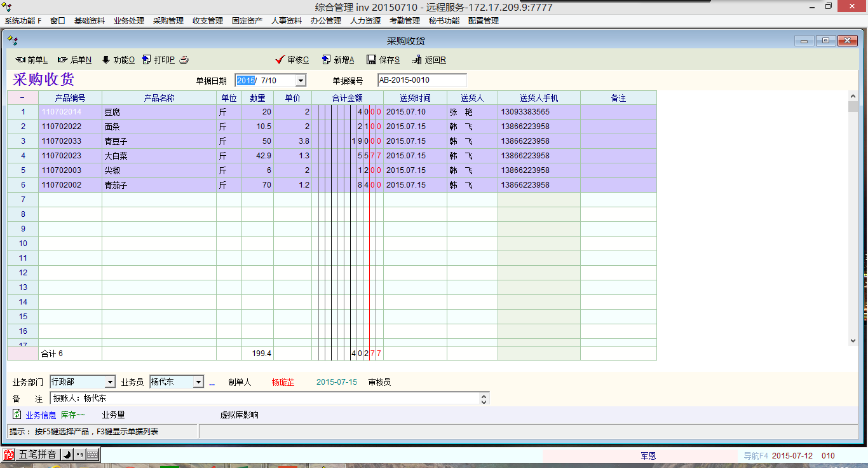
Task: Toggle the IME punctuation mode button
Action: pos(79,455)
